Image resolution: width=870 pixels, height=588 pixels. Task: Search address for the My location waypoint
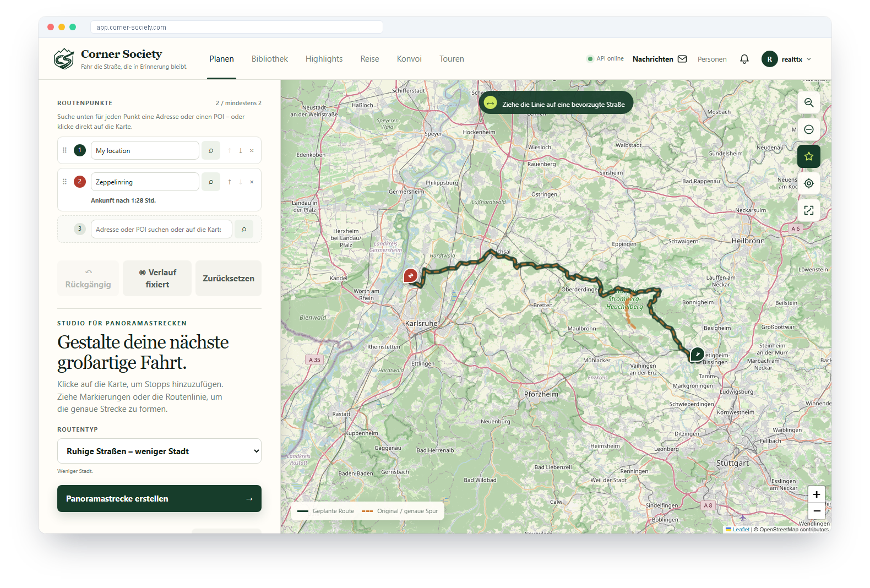coord(211,150)
